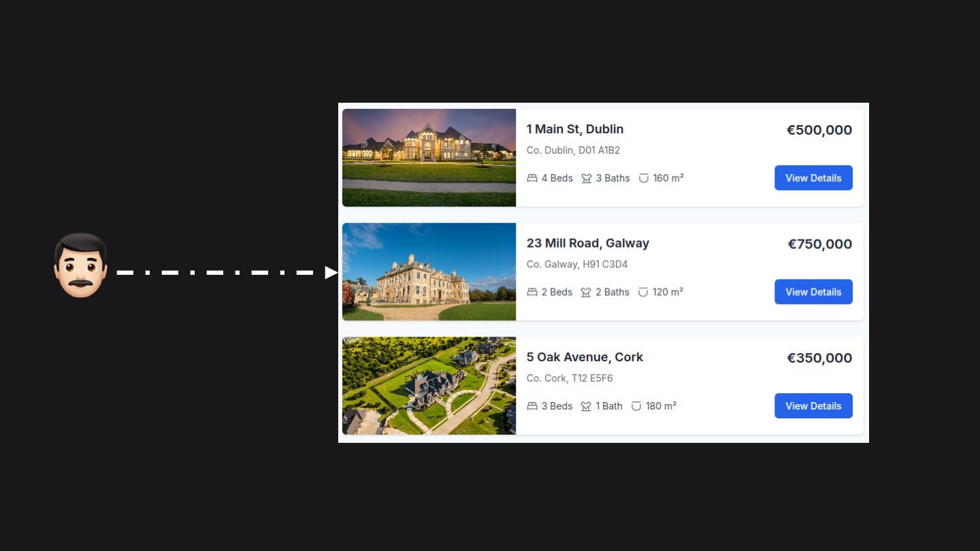Click the area icon beside 160 m²

(644, 178)
